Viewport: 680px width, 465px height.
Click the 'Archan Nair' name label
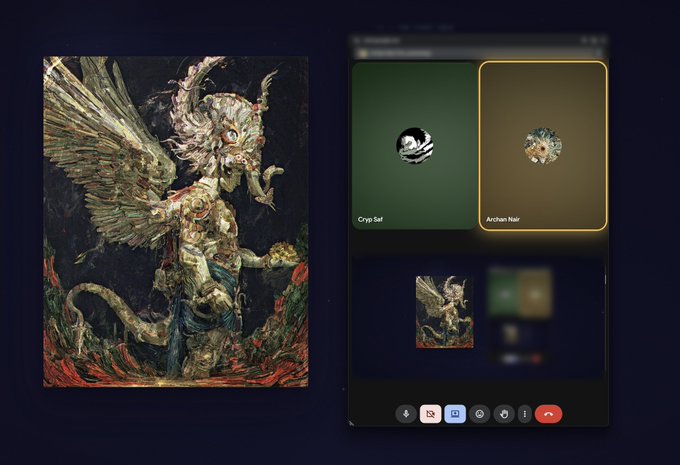click(503, 219)
